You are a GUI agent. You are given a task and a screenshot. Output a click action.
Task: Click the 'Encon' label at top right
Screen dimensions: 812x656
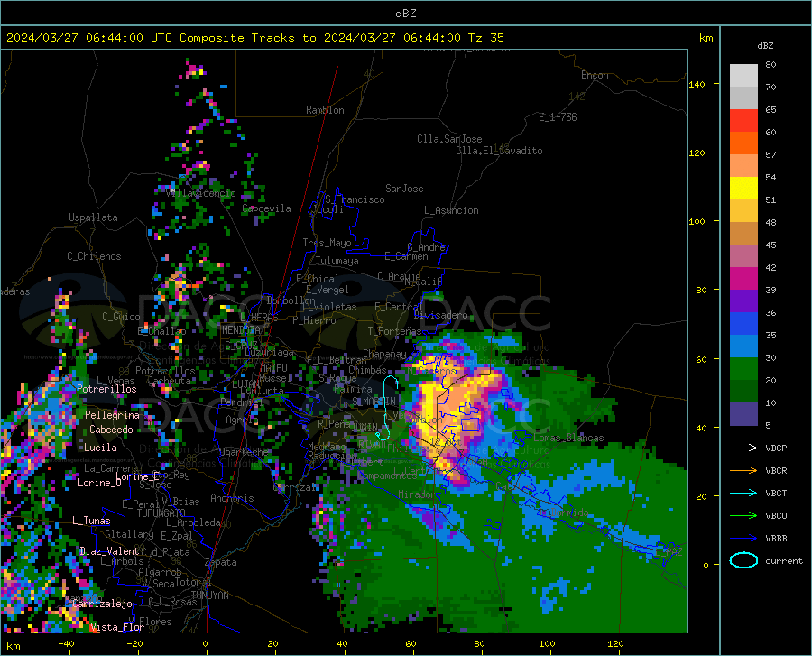click(x=595, y=75)
